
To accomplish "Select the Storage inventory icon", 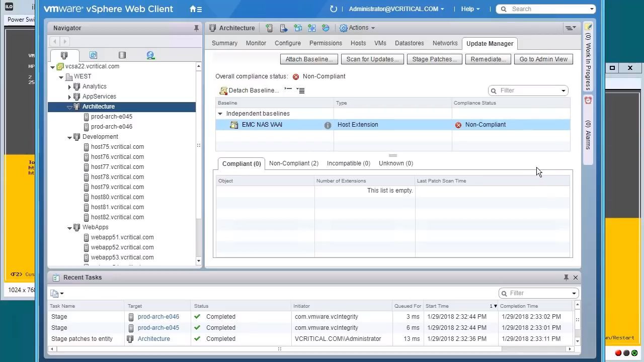I will [121, 55].
